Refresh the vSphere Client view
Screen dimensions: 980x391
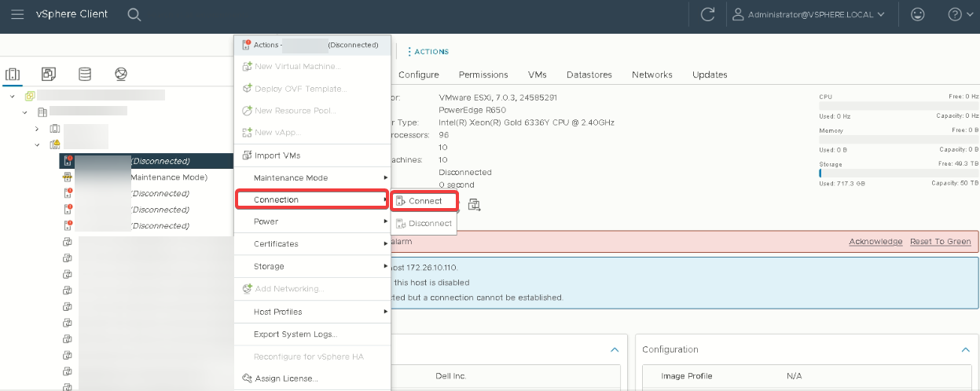[707, 14]
